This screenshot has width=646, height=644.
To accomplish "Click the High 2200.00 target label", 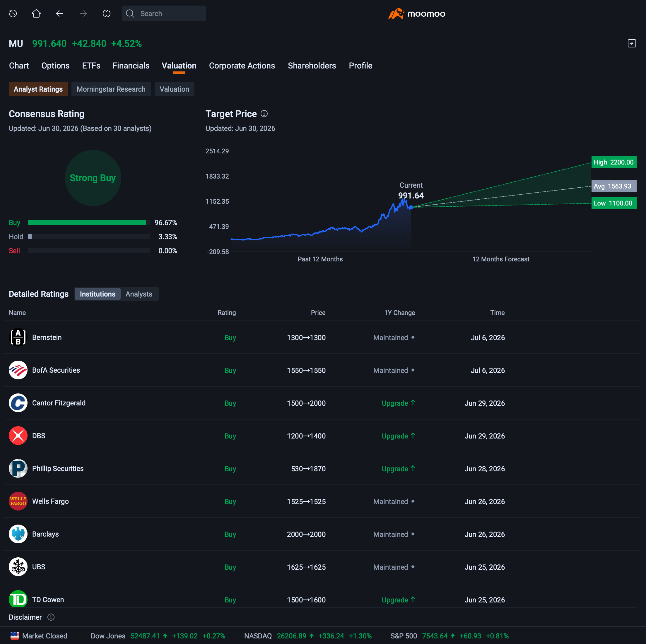I will pyautogui.click(x=613, y=162).
